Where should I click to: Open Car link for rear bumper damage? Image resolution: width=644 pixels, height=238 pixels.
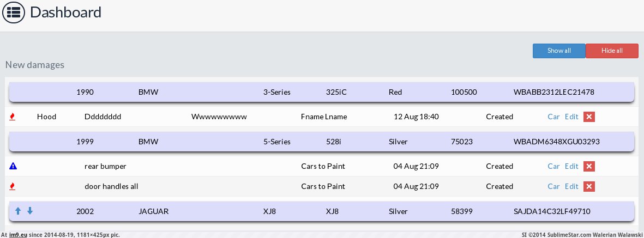(553, 166)
